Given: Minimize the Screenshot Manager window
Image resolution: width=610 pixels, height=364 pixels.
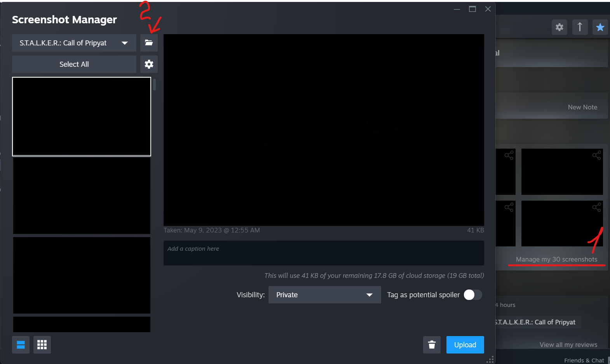Looking at the screenshot, I should coord(457,9).
